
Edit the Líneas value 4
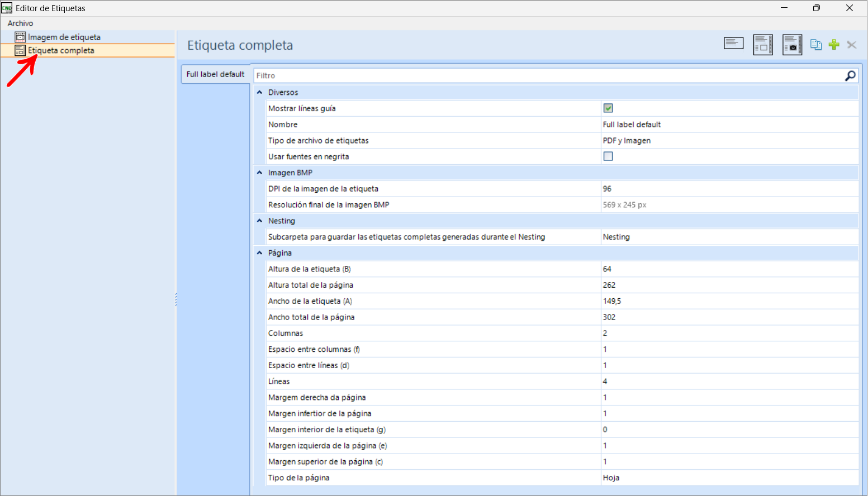(729, 381)
